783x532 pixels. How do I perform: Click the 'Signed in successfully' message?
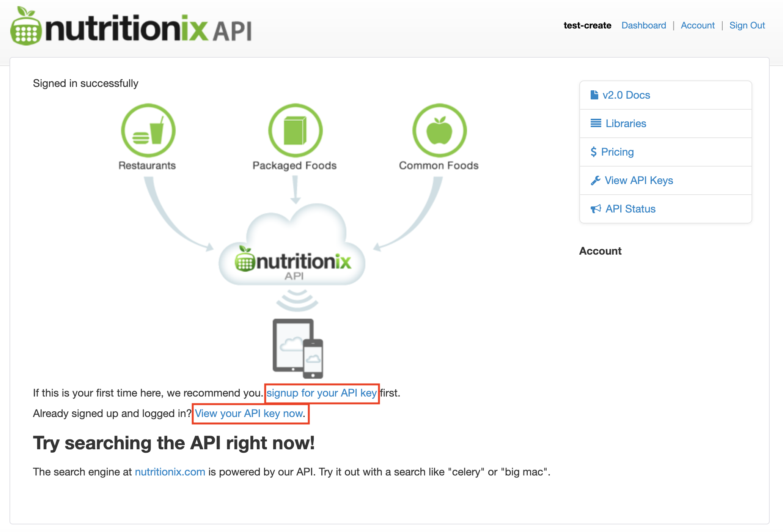86,83
